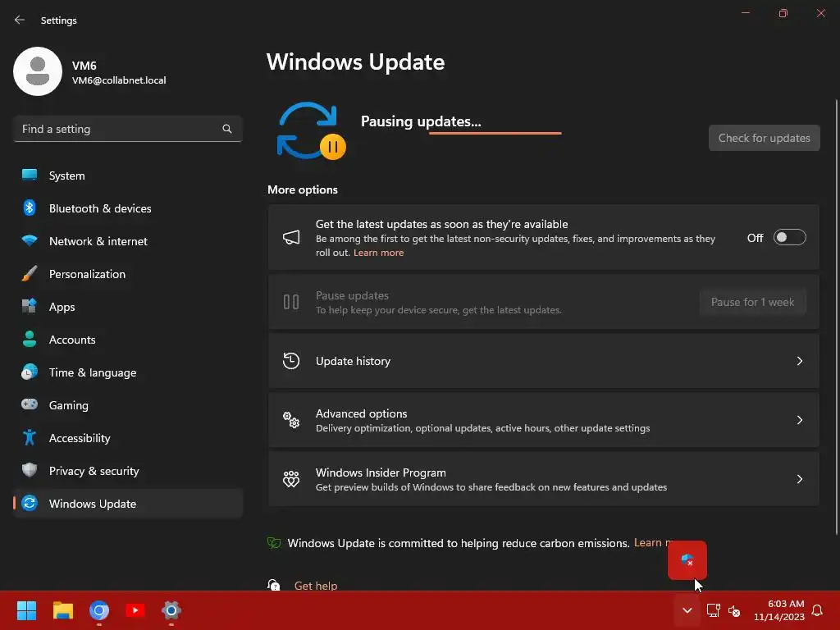Click the Accounts person icon
The image size is (840, 630).
coord(30,339)
